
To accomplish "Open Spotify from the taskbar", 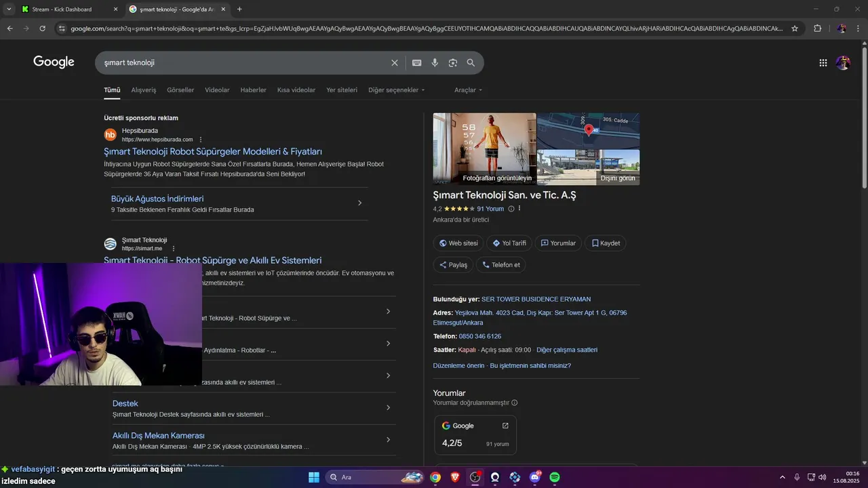I will pos(555,477).
